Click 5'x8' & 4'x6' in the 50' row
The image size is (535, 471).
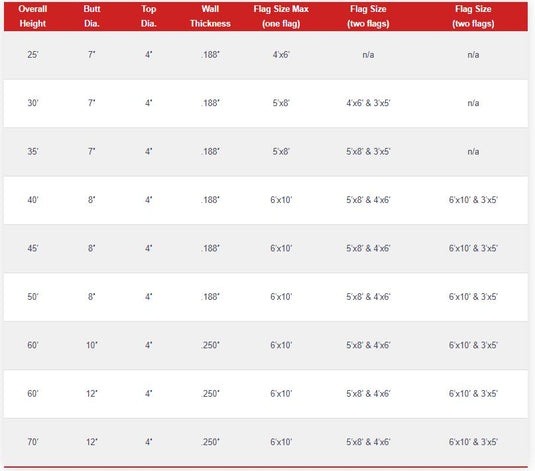(x=368, y=297)
